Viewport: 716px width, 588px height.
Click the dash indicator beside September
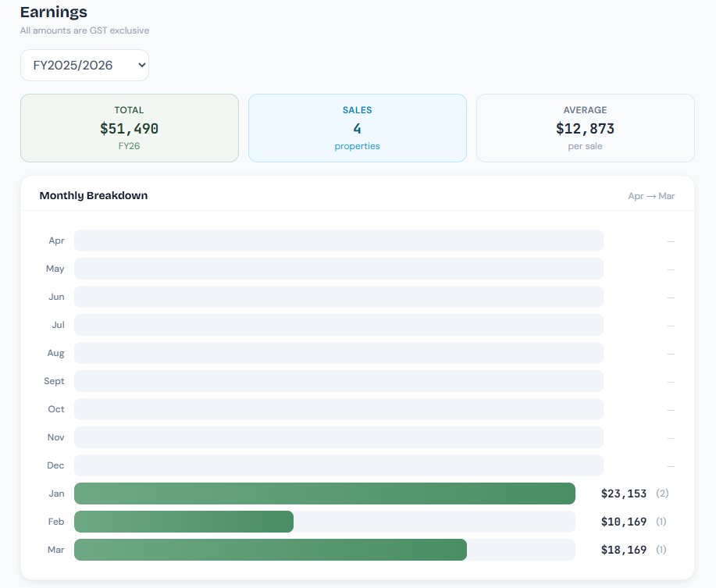(670, 381)
